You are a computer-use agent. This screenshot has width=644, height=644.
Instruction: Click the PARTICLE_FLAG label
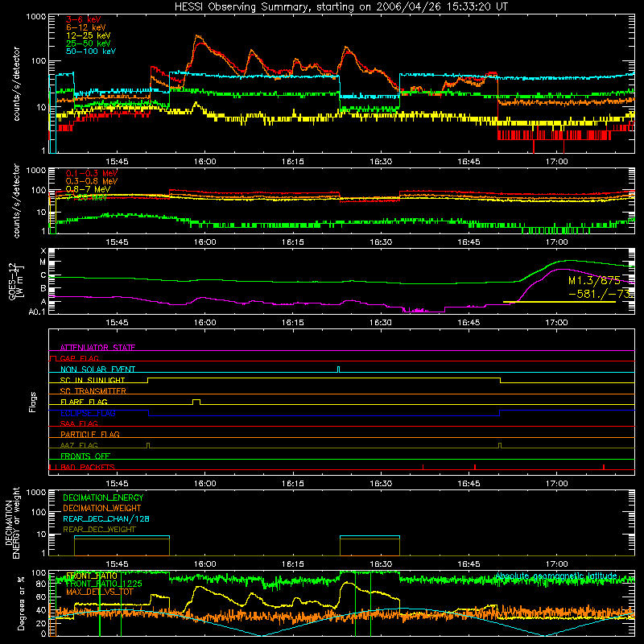click(90, 434)
